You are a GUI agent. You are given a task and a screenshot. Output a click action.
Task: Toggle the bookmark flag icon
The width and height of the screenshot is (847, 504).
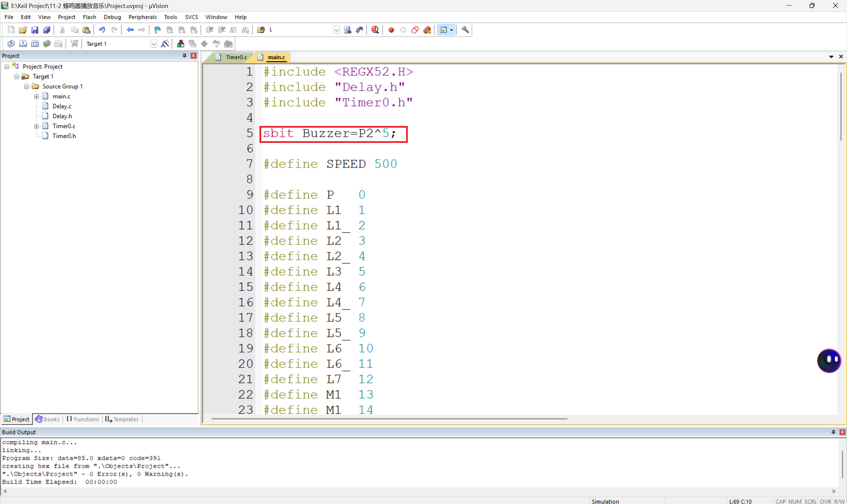(157, 30)
